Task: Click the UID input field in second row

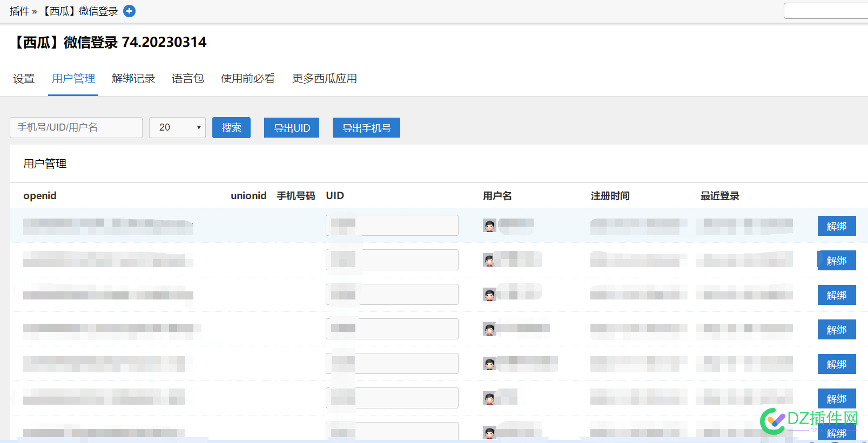Action: tap(392, 260)
